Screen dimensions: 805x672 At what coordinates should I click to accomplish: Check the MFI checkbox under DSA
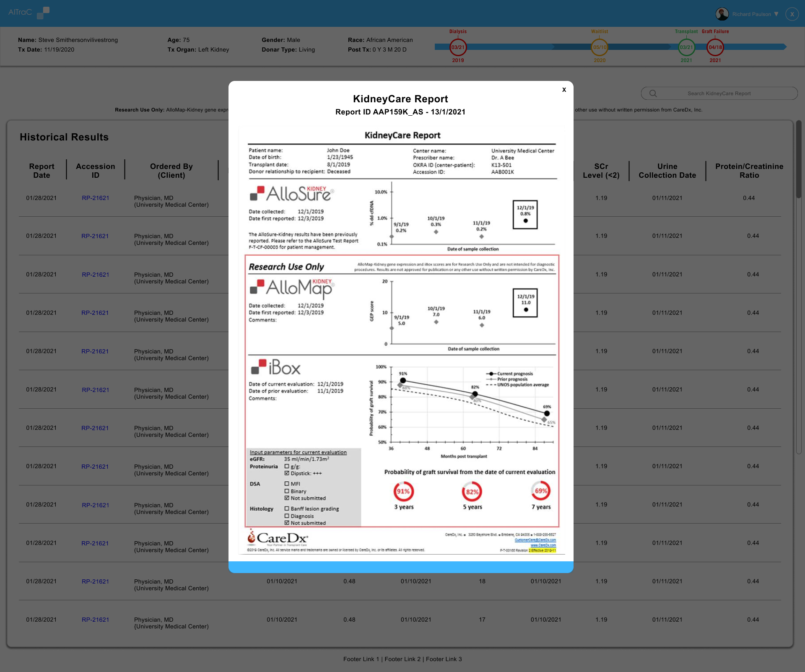288,484
